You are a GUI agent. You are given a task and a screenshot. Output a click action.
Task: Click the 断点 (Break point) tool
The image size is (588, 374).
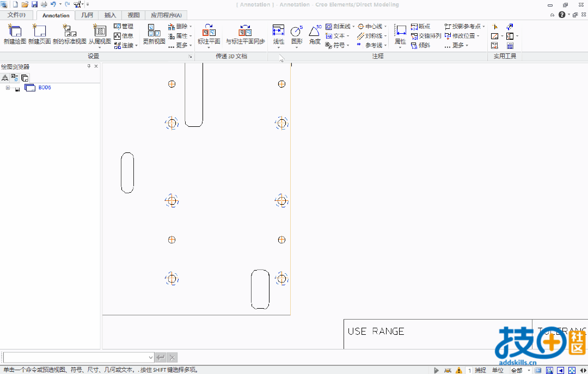[420, 26]
